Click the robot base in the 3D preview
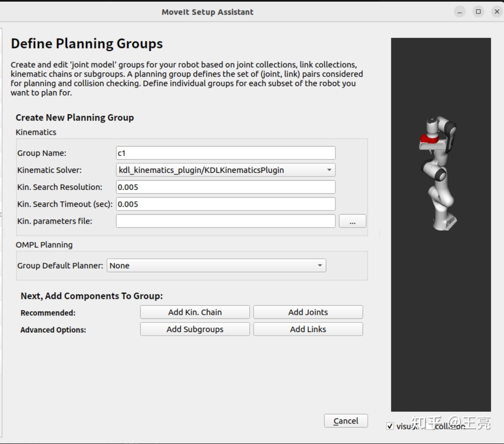The width and height of the screenshot is (504, 444). click(x=444, y=221)
